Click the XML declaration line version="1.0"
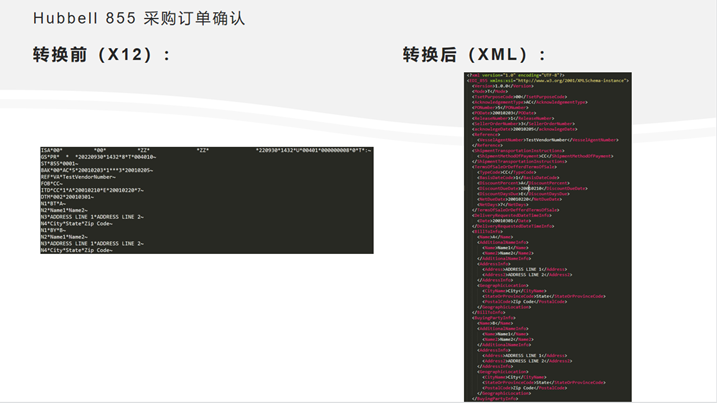Image resolution: width=717 pixels, height=403 pixels. coord(515,75)
